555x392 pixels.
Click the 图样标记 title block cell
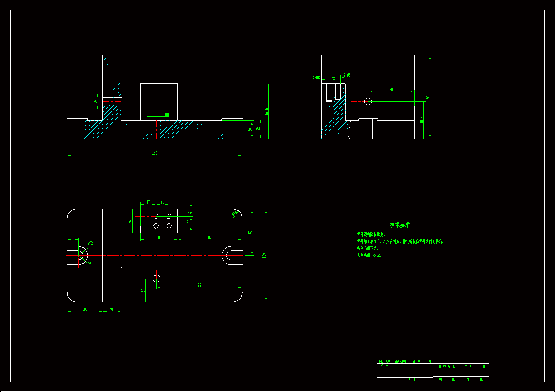pyautogui.click(x=447, y=366)
